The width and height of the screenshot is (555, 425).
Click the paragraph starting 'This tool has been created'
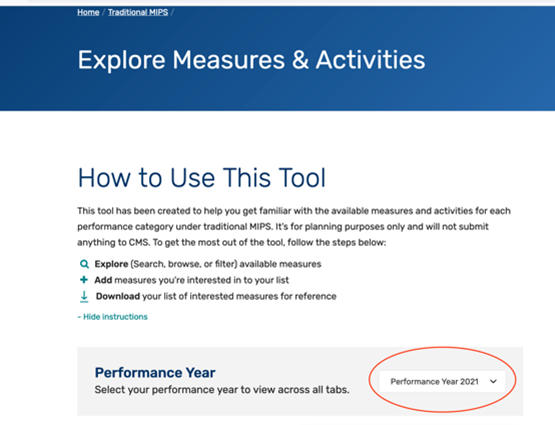(294, 226)
